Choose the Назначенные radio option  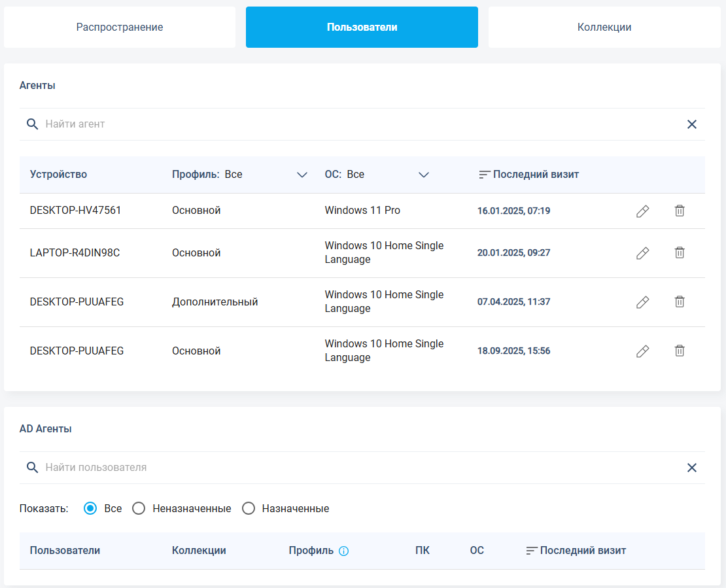(249, 508)
